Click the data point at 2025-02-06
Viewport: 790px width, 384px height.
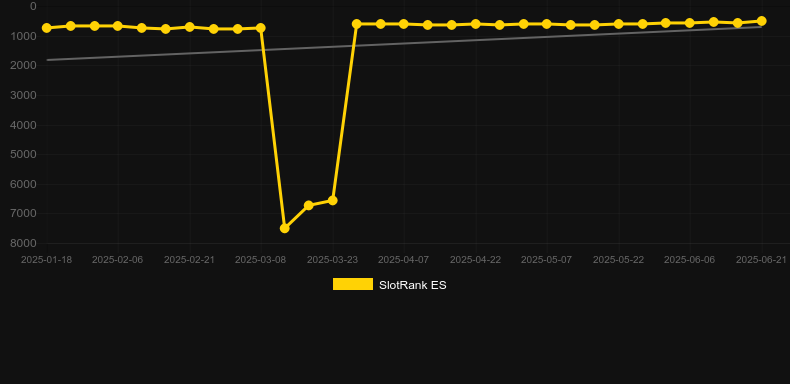[x=118, y=26]
